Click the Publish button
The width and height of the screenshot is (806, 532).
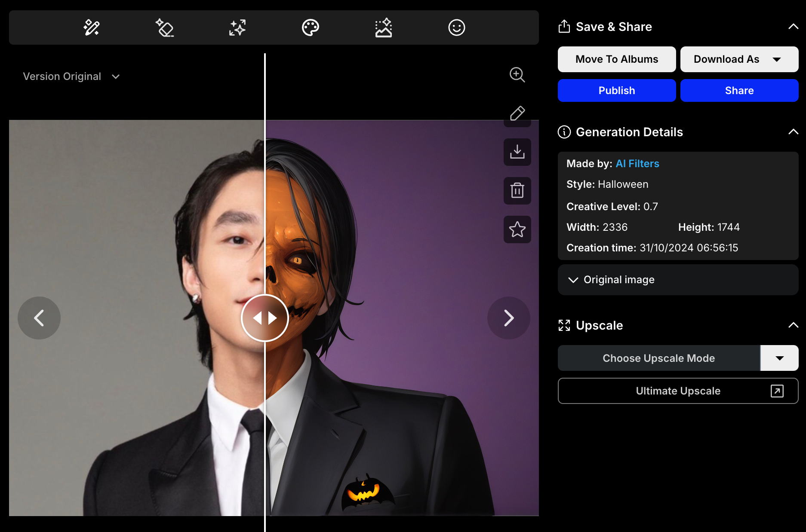pyautogui.click(x=617, y=91)
